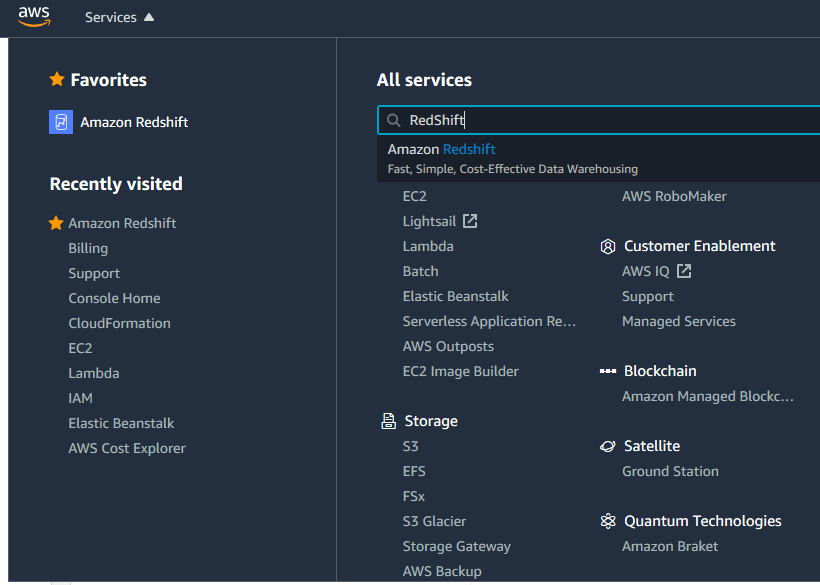Open Batch service

420,272
